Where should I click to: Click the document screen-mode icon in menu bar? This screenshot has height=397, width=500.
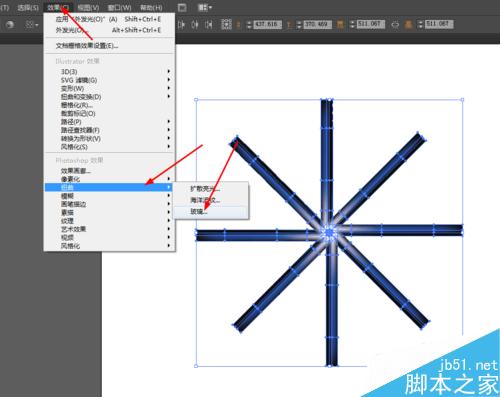coord(182,7)
